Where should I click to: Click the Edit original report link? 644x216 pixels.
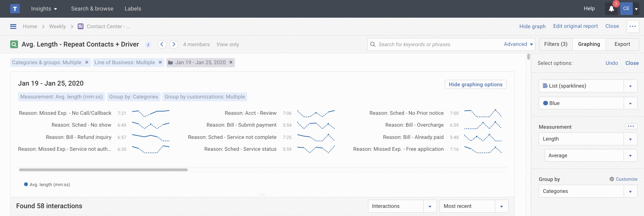point(575,26)
